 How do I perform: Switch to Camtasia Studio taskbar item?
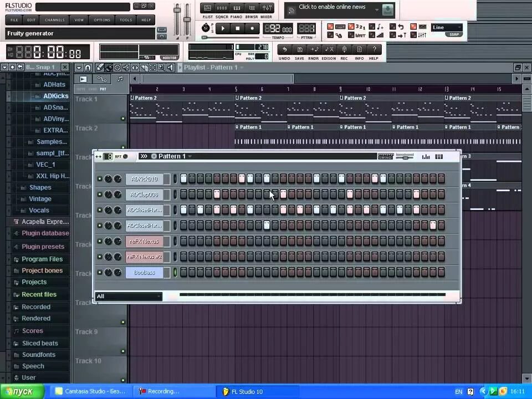click(91, 392)
